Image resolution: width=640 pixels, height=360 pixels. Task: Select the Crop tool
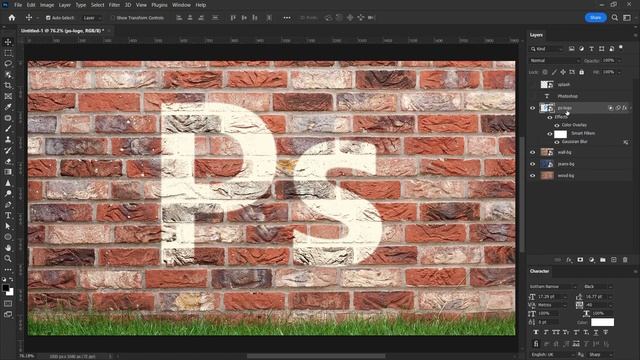[x=8, y=85]
